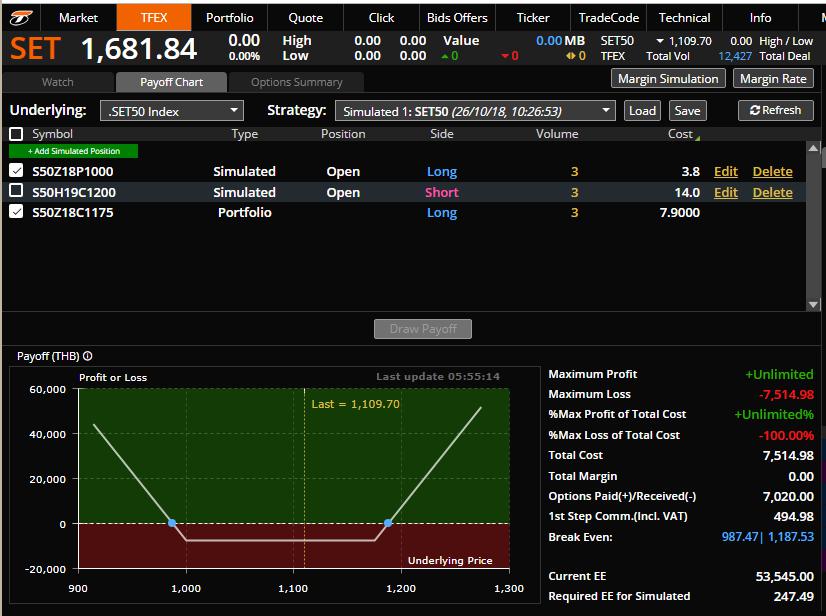Click the Maximum Loss value -7,514.98
This screenshot has height=616, width=826.
(x=786, y=394)
